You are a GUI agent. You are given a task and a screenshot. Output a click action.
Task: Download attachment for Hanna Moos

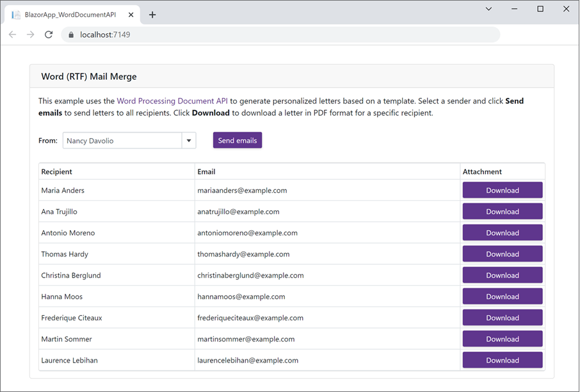click(503, 297)
